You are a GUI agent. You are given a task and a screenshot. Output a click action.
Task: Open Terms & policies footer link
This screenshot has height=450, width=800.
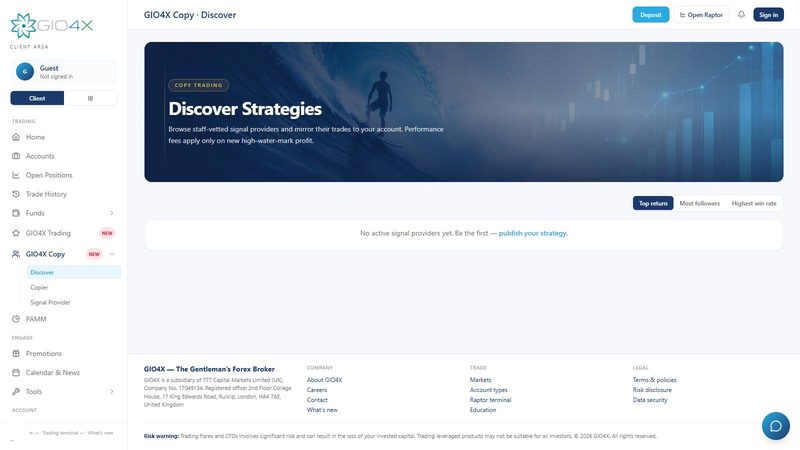[x=655, y=380]
